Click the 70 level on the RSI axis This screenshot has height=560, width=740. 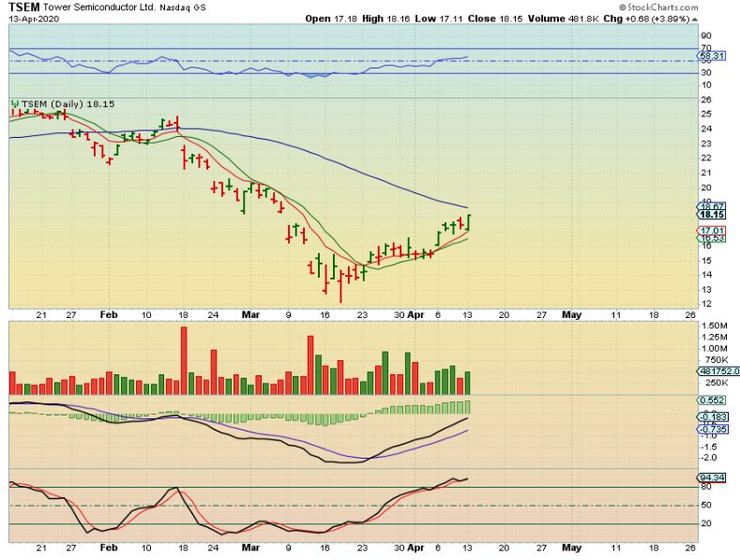[706, 48]
